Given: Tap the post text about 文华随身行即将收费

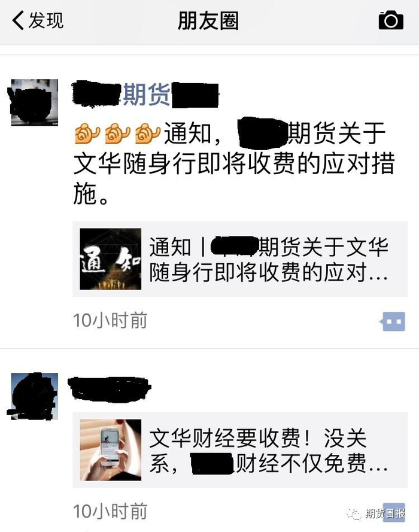Looking at the screenshot, I should coord(234,163).
